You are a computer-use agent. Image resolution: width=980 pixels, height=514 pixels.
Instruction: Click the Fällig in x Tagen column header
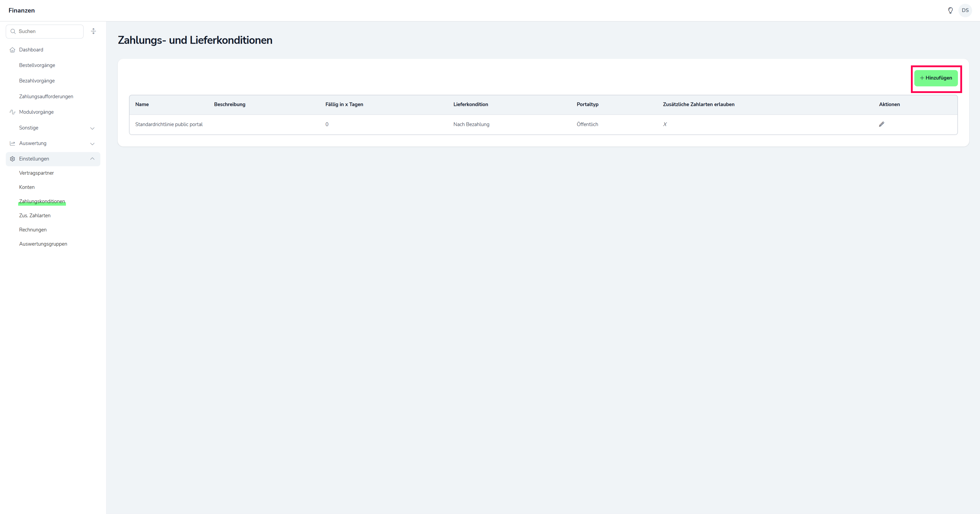344,105
